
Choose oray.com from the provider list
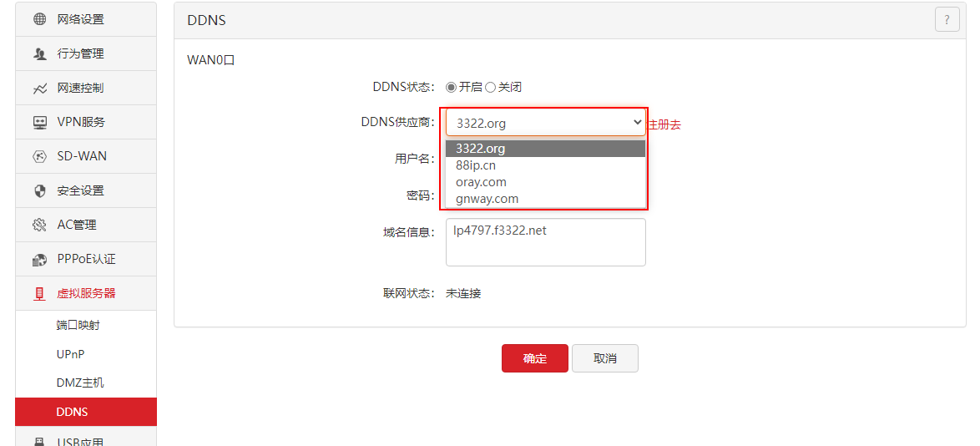pyautogui.click(x=546, y=182)
